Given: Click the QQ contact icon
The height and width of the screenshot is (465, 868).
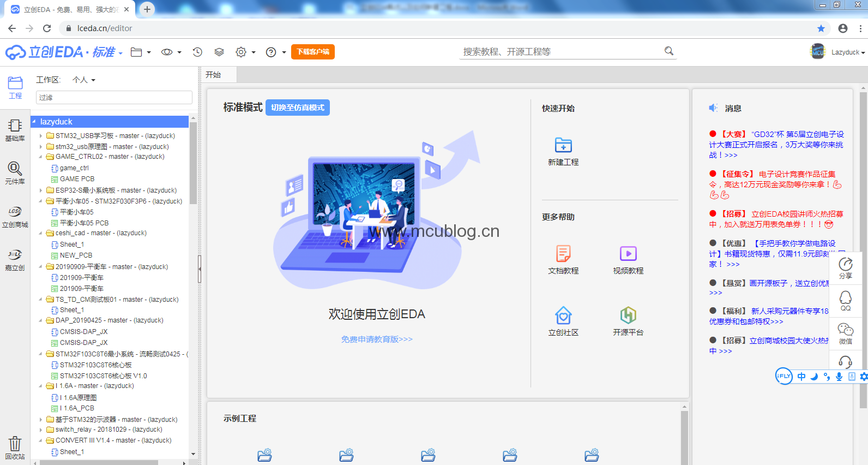Looking at the screenshot, I should [846, 301].
